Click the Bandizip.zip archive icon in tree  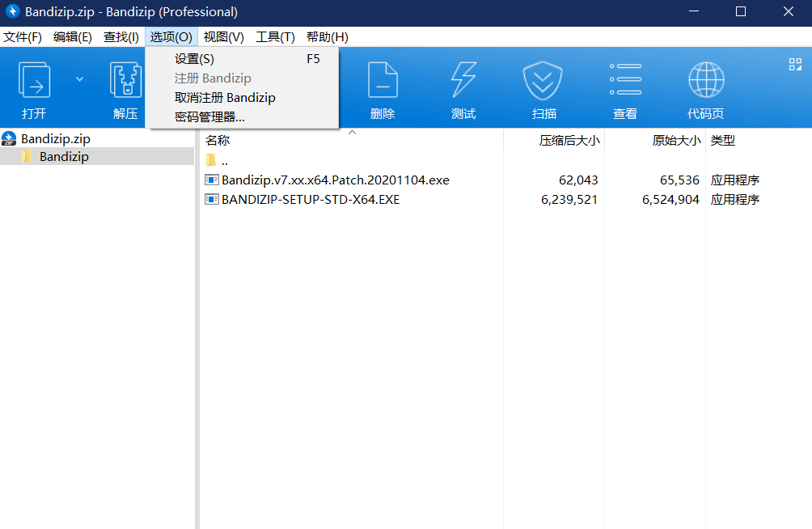tap(9, 139)
